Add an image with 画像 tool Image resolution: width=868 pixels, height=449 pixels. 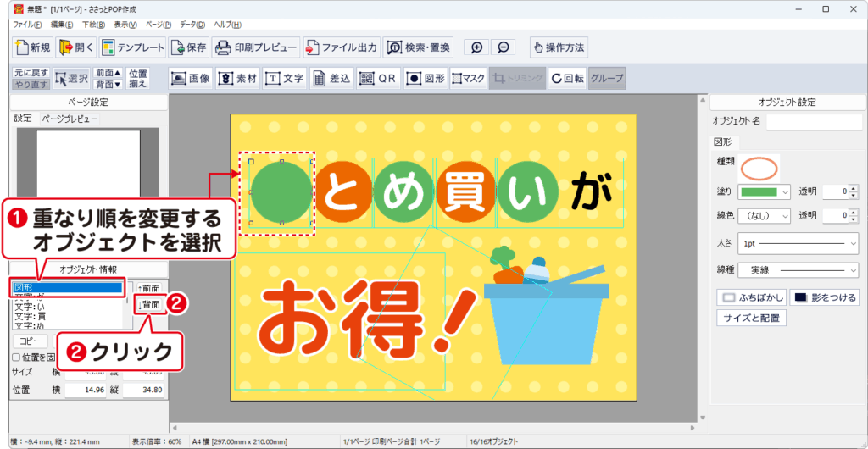pos(191,78)
